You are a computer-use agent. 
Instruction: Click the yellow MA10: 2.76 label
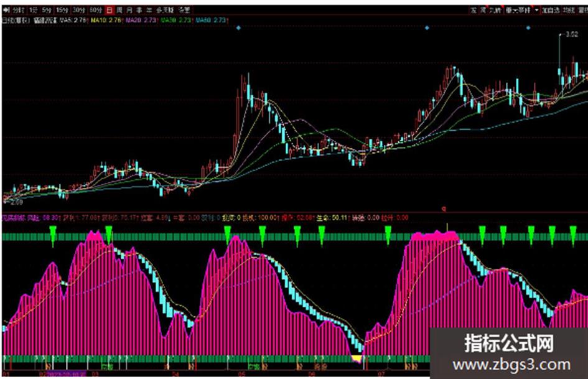tap(106, 20)
